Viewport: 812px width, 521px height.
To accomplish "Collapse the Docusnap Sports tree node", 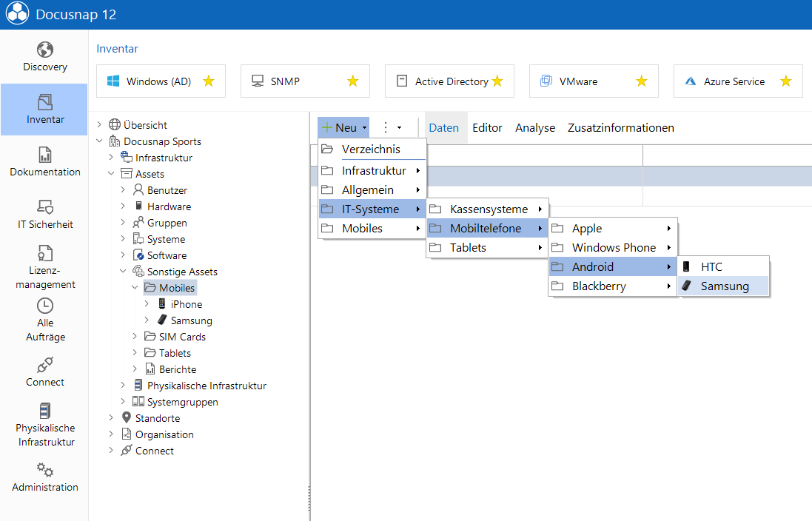I will (99, 141).
